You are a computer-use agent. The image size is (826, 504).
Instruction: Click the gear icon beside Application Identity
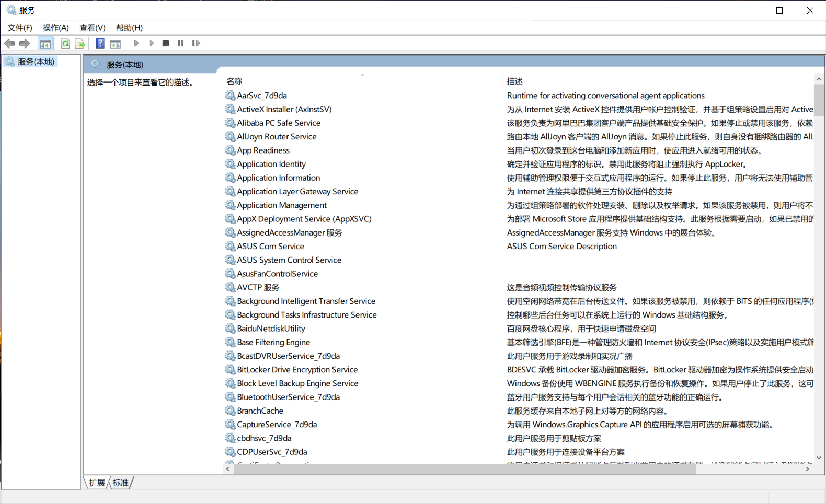point(230,164)
